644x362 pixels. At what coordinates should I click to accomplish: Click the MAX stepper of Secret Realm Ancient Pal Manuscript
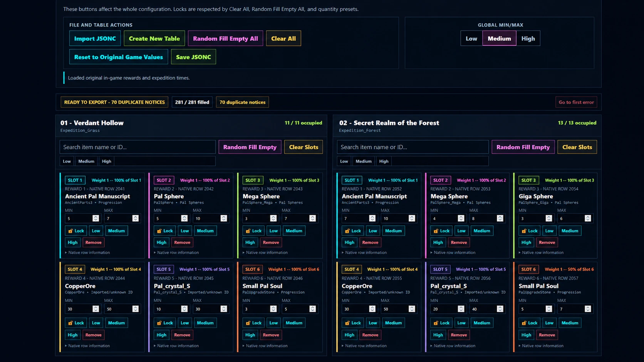coord(412,218)
